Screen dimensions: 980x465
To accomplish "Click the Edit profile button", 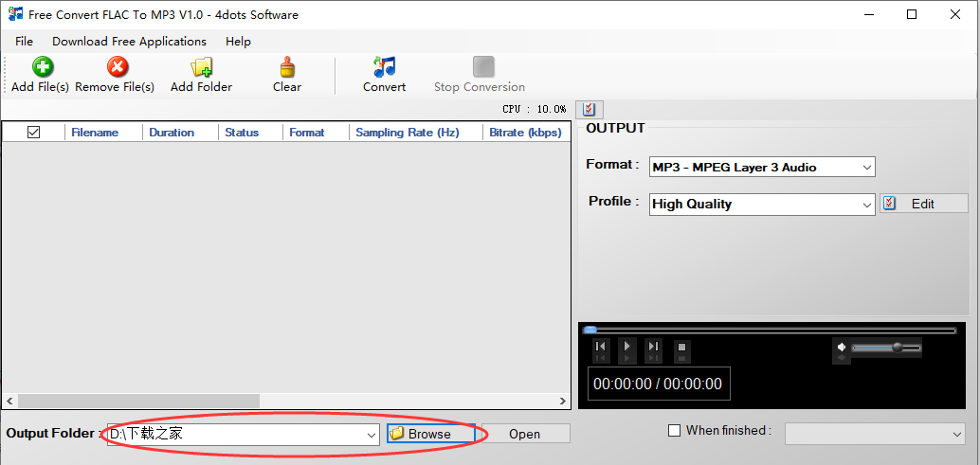I will point(924,204).
